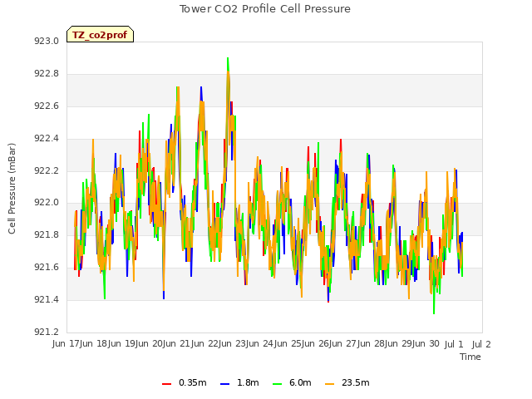
Task: Click the Jul 2 x-axis date label
Action: [x=481, y=344]
